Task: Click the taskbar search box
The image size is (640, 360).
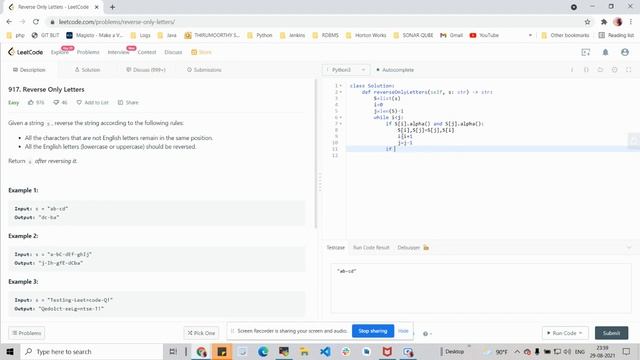Action: (91, 351)
